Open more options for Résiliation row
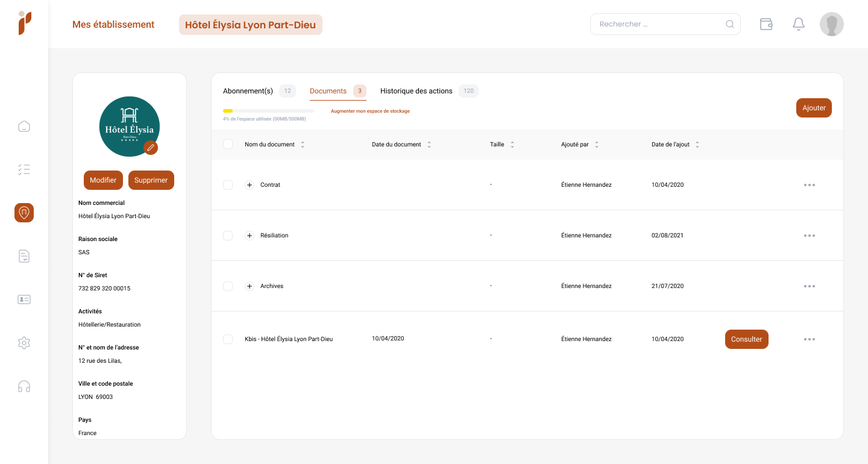This screenshot has width=868, height=464. coord(810,236)
